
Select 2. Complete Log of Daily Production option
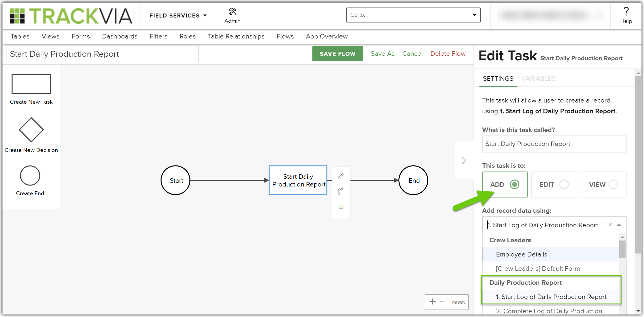point(550,311)
